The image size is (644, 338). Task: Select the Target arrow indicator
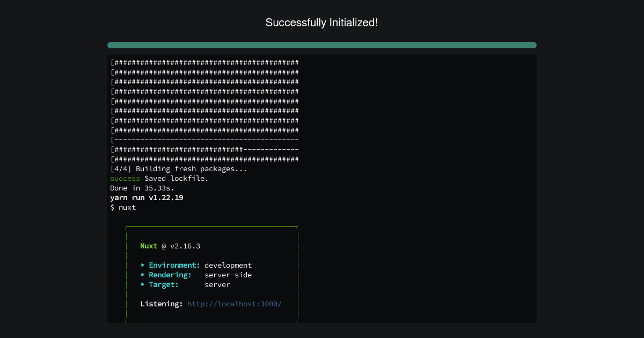(x=142, y=284)
